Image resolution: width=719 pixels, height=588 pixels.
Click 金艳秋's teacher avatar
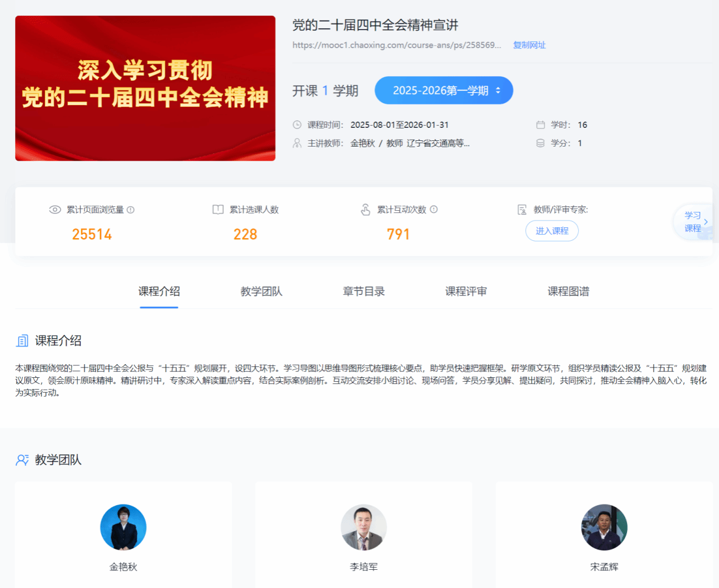(123, 527)
